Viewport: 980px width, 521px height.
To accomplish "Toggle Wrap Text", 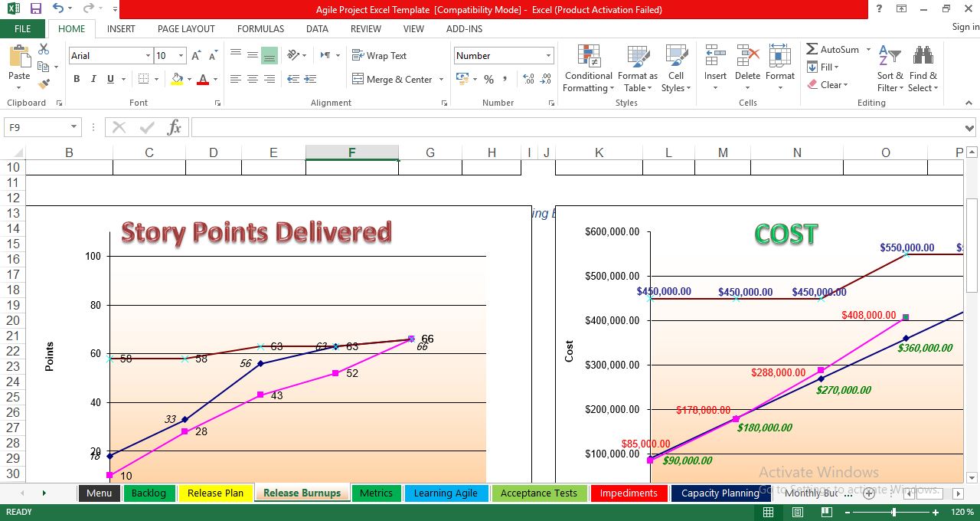I will click(379, 55).
